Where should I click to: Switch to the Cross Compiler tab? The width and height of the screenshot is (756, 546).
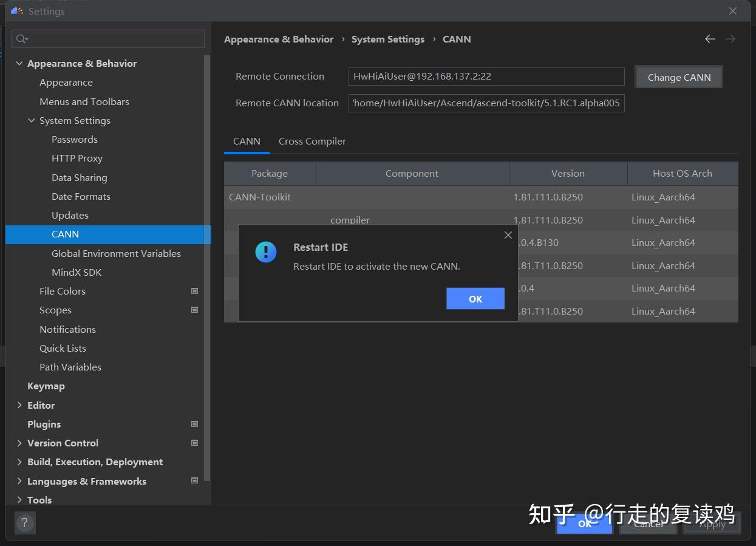[312, 141]
